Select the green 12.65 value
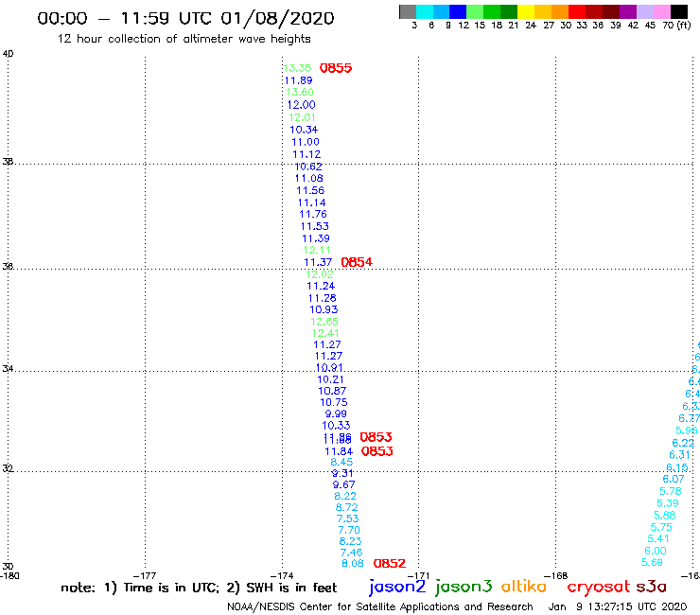Viewport: 700px width, 615px height. pyautogui.click(x=324, y=322)
